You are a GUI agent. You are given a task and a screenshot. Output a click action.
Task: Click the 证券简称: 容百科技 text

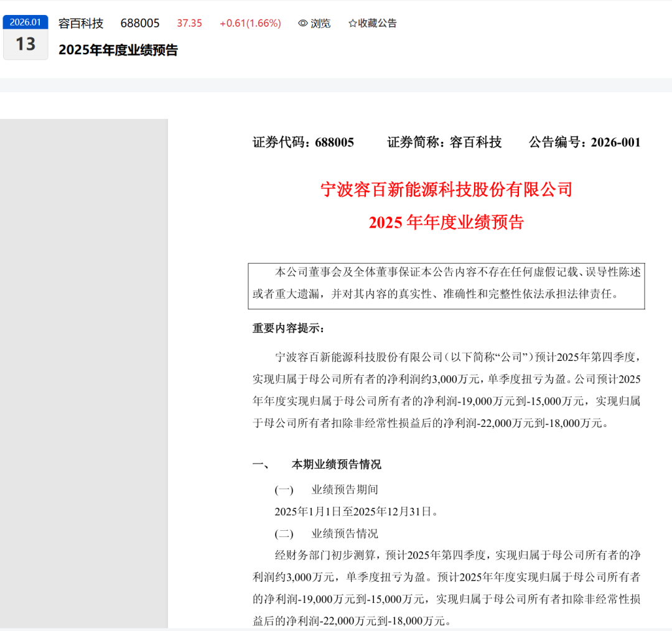click(444, 143)
